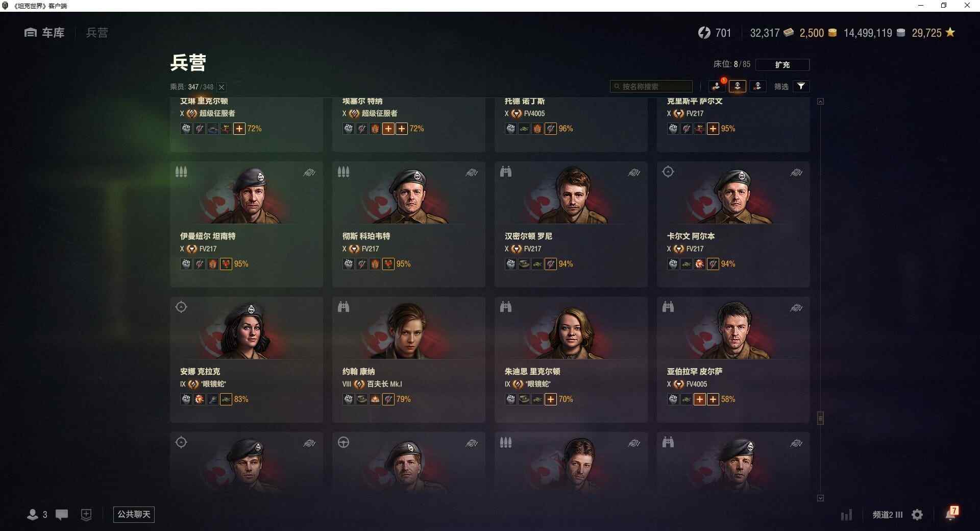Open the 筛选 filter funnel menu
This screenshot has width=980, height=531.
tap(801, 86)
